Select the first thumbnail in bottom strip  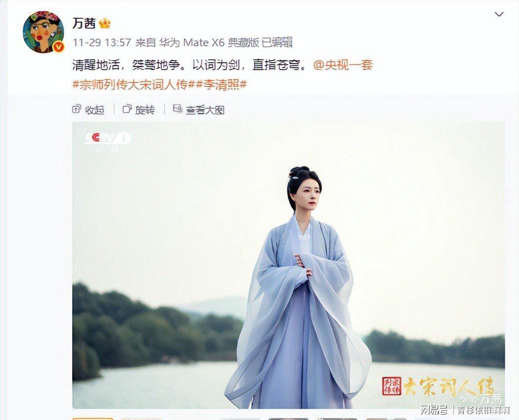pyautogui.click(x=93, y=419)
